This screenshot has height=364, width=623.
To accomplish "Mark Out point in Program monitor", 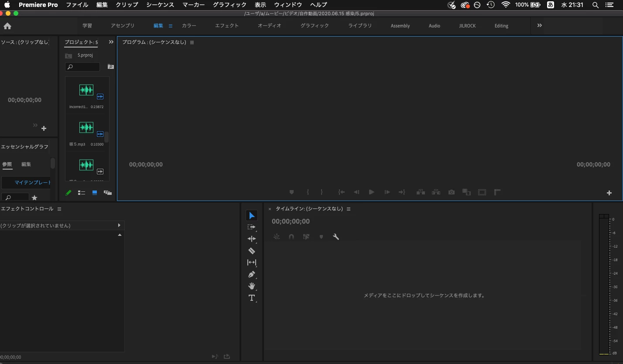I will point(322,192).
